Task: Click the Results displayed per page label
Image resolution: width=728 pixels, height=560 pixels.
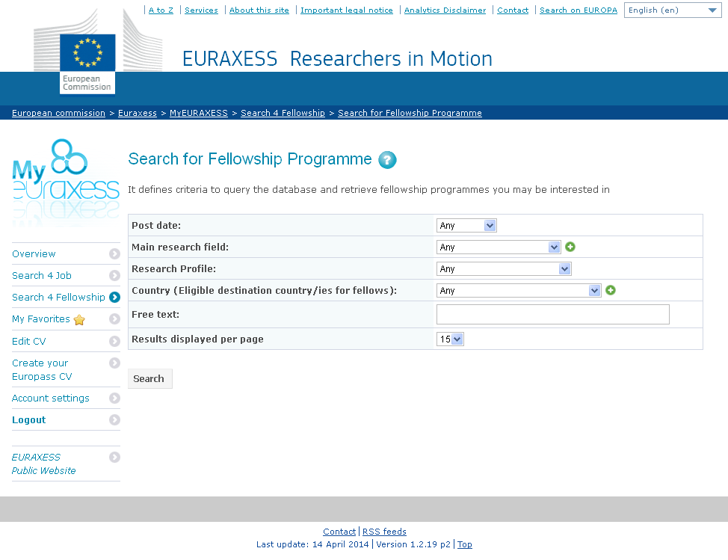Action: pyautogui.click(x=198, y=339)
